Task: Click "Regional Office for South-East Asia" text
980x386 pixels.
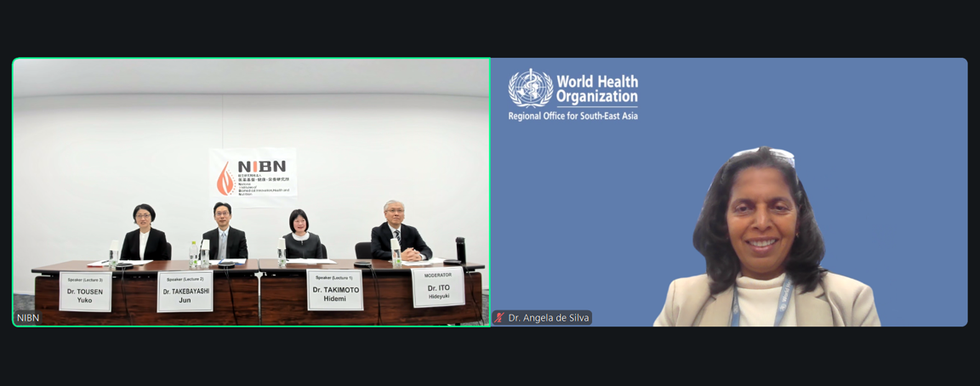Action: [573, 116]
